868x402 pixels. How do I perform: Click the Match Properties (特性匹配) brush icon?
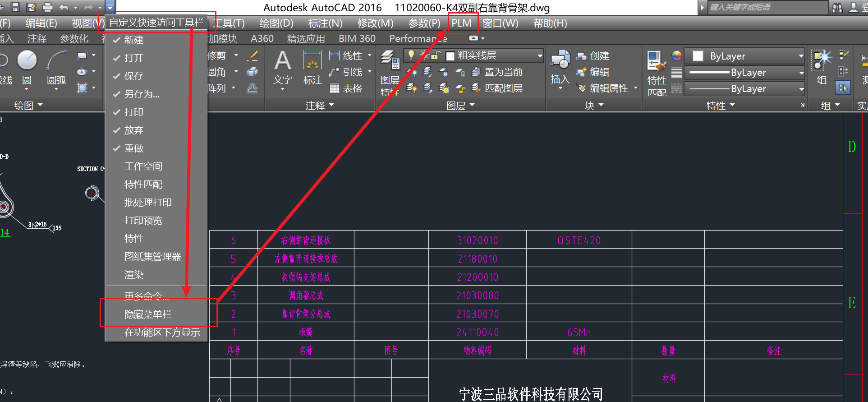point(657,72)
